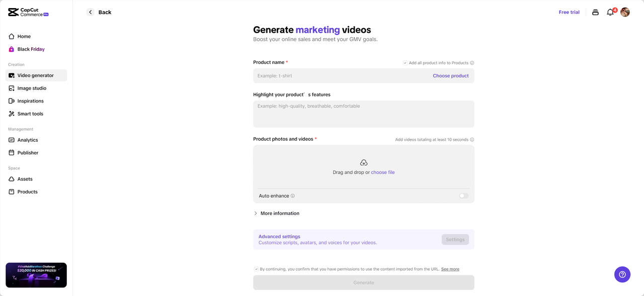Click the CapCut Commerce Pro logo
The height and width of the screenshot is (296, 644).
[28, 12]
